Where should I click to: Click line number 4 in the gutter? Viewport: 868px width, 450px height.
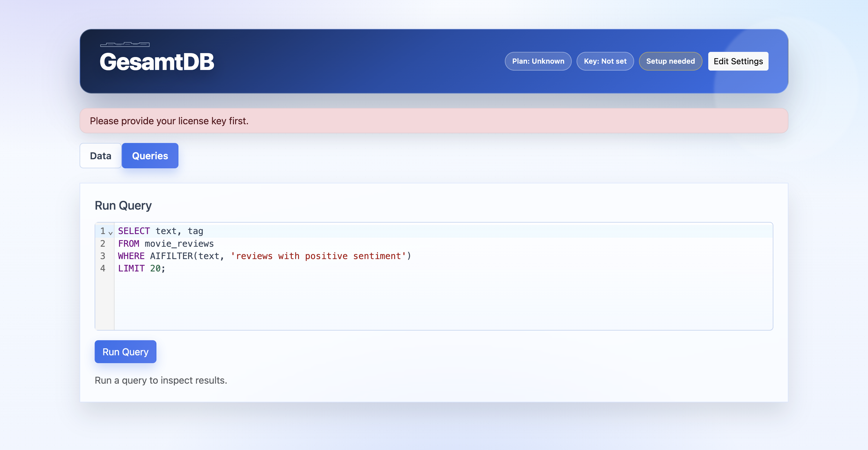(x=103, y=268)
